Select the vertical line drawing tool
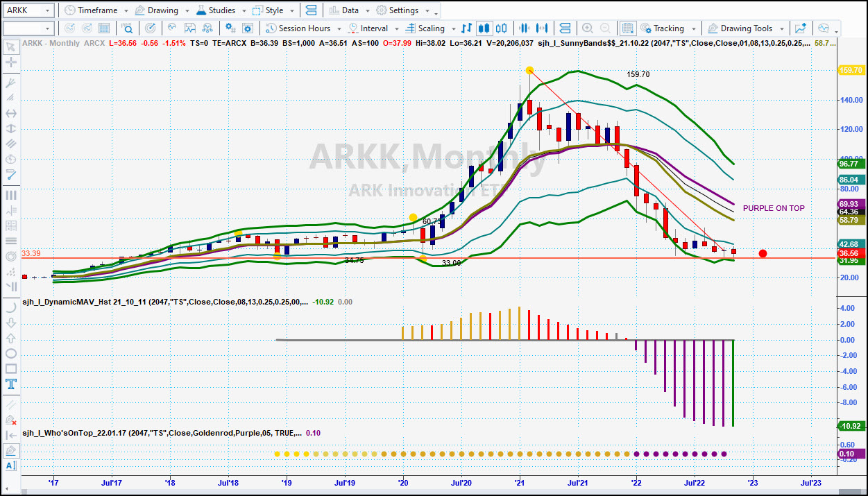 coord(11,195)
